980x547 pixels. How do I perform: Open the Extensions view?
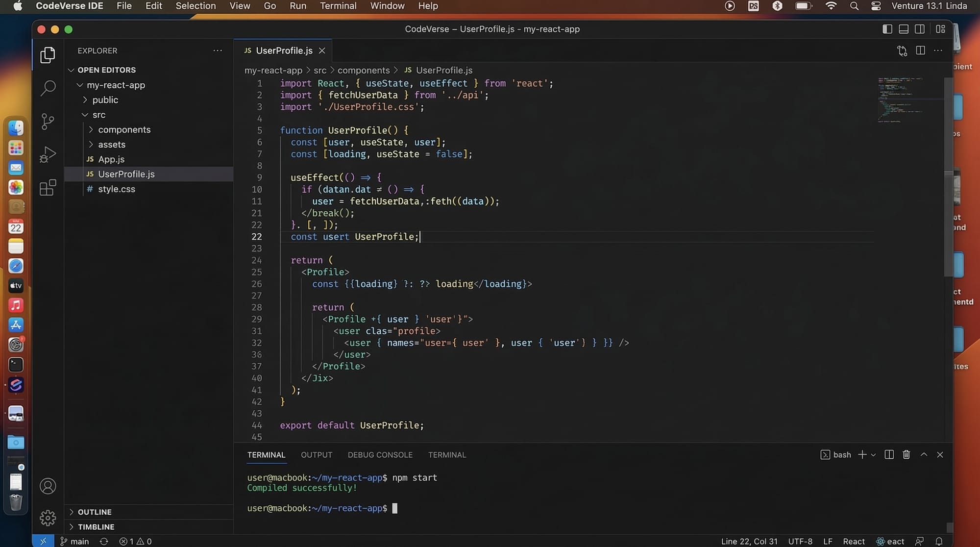[x=48, y=188]
